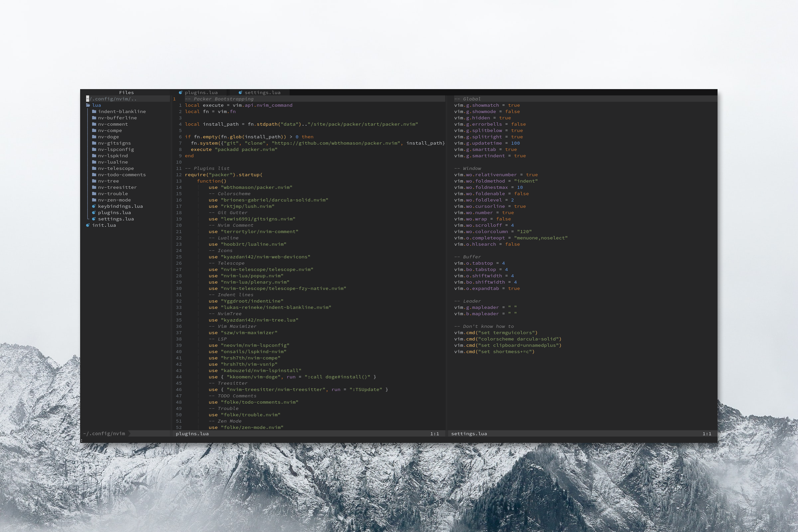Click the nv-treesitter folder icon
798x532 pixels.
pos(94,187)
